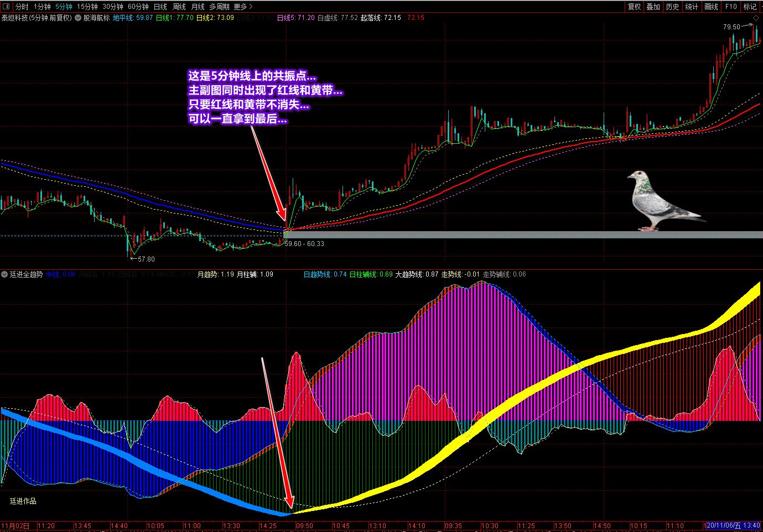The height and width of the screenshot is (532, 763).
Task: Expand the 廷进全趋势 sub-chart indicator dropdown
Action: [x=4, y=274]
